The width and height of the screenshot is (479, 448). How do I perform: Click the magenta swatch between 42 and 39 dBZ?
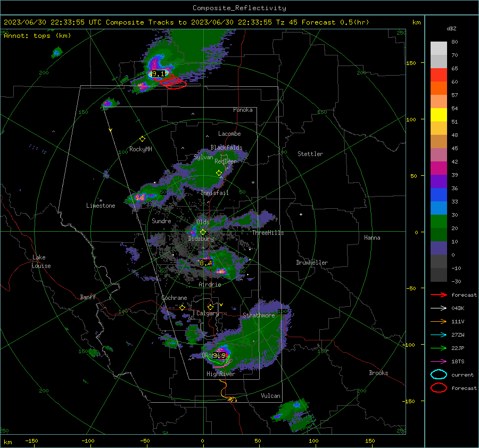tap(439, 168)
